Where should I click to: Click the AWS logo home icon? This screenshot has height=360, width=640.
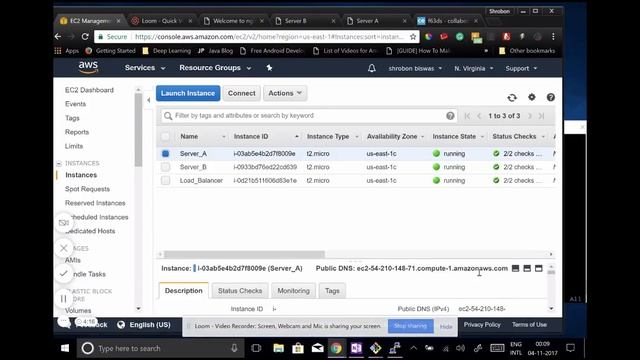(x=88, y=67)
